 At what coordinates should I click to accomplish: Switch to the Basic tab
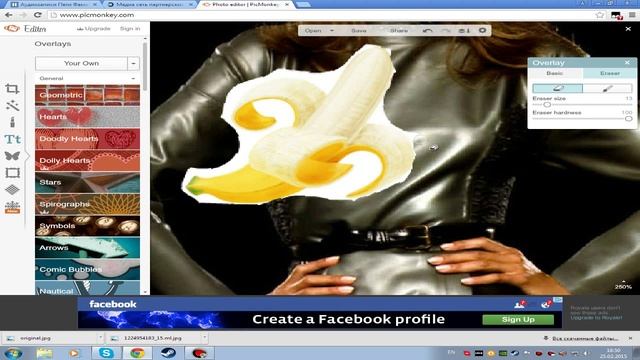coord(555,73)
